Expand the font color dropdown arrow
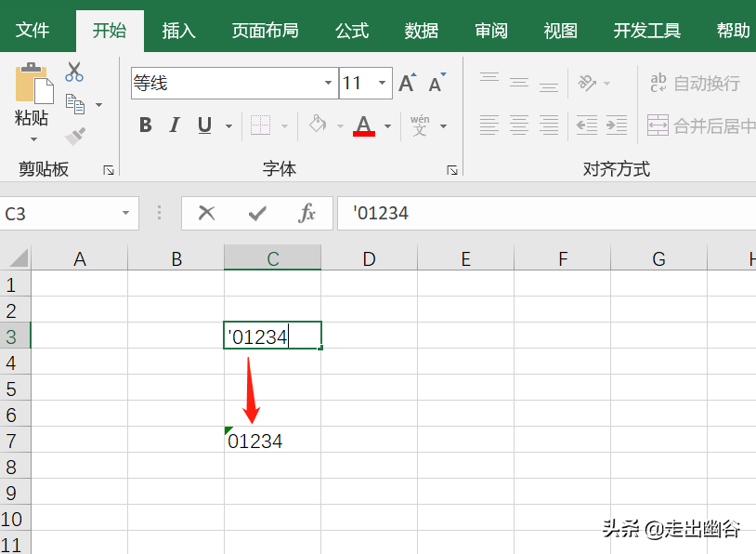756x554 pixels. [x=387, y=126]
